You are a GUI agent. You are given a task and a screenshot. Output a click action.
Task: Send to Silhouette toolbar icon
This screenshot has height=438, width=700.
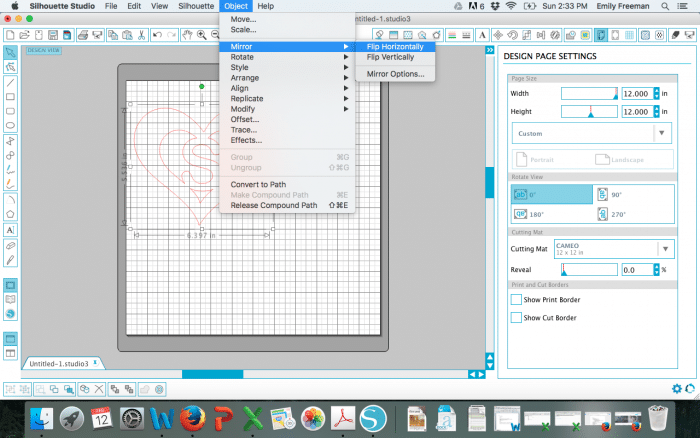coord(96,35)
